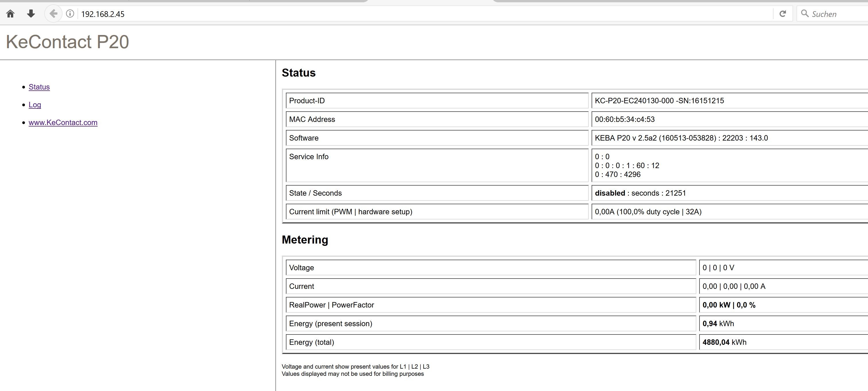
Task: Click the MAC Address value 00:60:b5:34:c4:53
Action: pyautogui.click(x=624, y=119)
